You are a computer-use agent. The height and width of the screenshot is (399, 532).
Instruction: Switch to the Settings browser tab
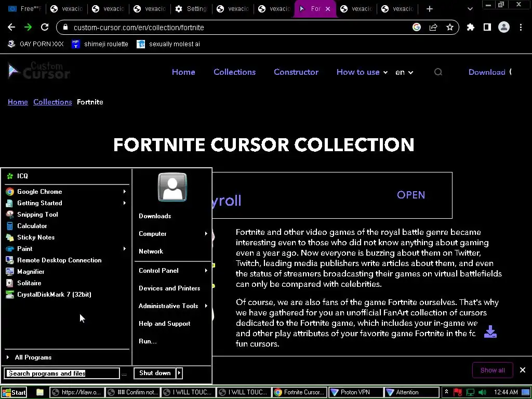pyautogui.click(x=191, y=9)
